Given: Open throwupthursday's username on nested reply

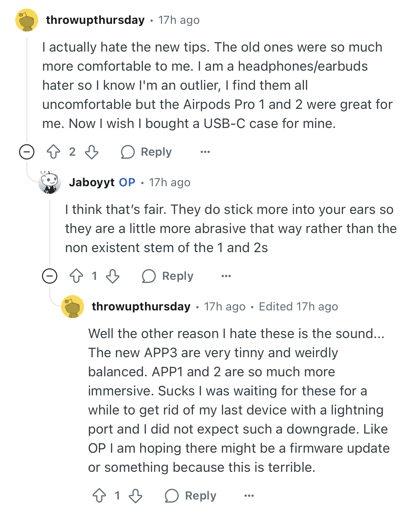Looking at the screenshot, I should pos(141,307).
